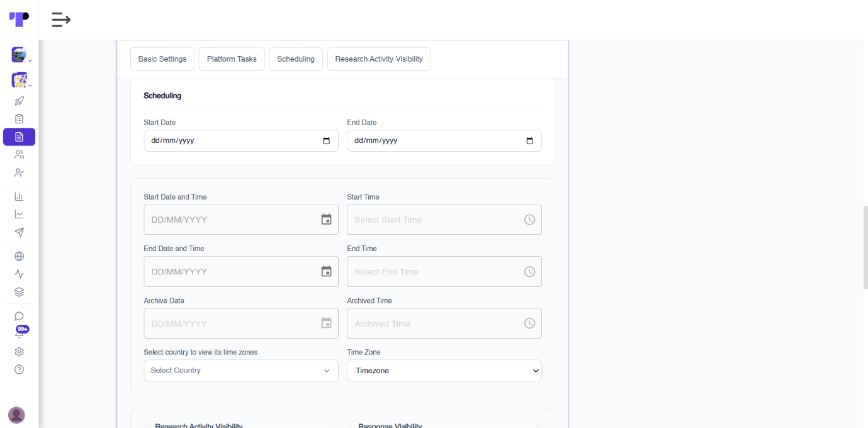This screenshot has height=428, width=868.
Task: Open the users group icon in sidebar
Action: [x=19, y=154]
